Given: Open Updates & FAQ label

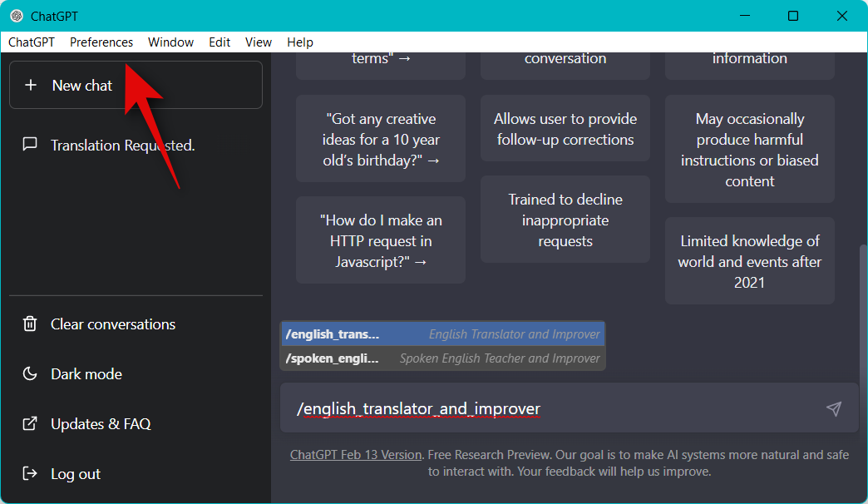Looking at the screenshot, I should 101,423.
